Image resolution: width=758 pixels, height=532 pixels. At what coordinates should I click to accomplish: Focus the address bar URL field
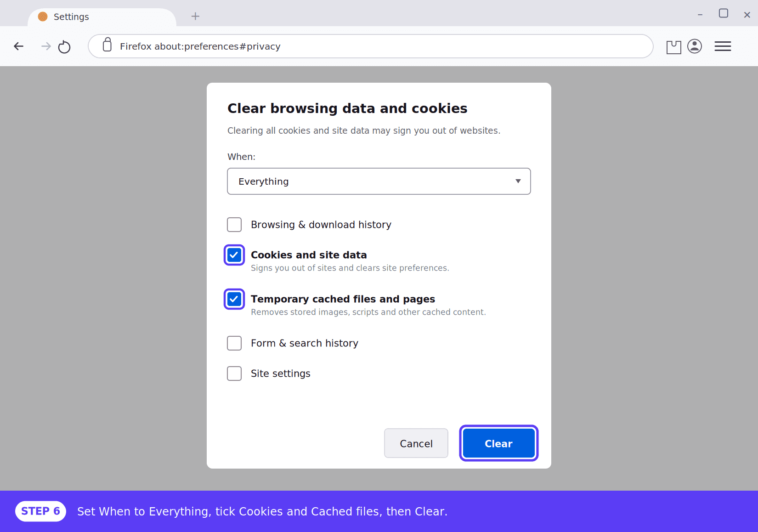[371, 46]
